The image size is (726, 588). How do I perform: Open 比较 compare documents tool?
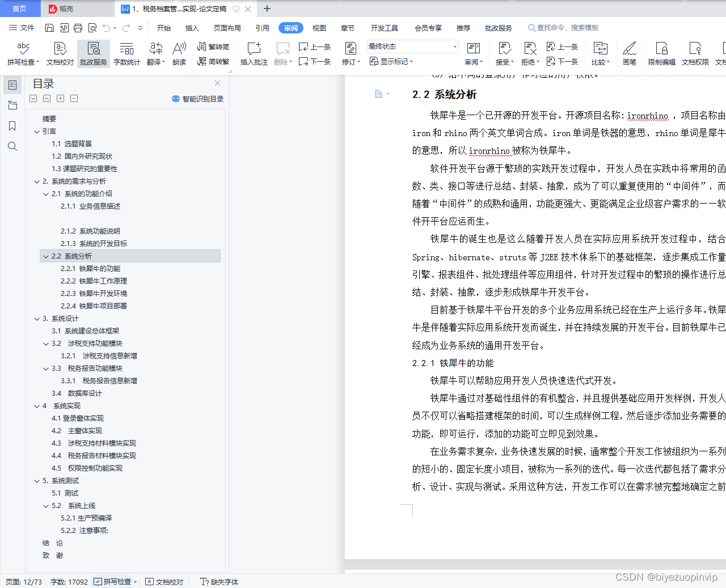pyautogui.click(x=601, y=54)
